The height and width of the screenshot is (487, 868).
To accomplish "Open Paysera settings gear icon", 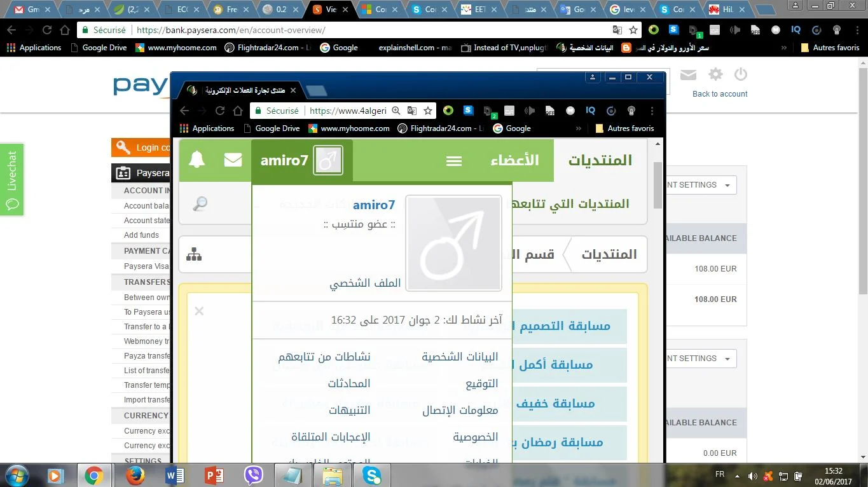I will [x=715, y=74].
